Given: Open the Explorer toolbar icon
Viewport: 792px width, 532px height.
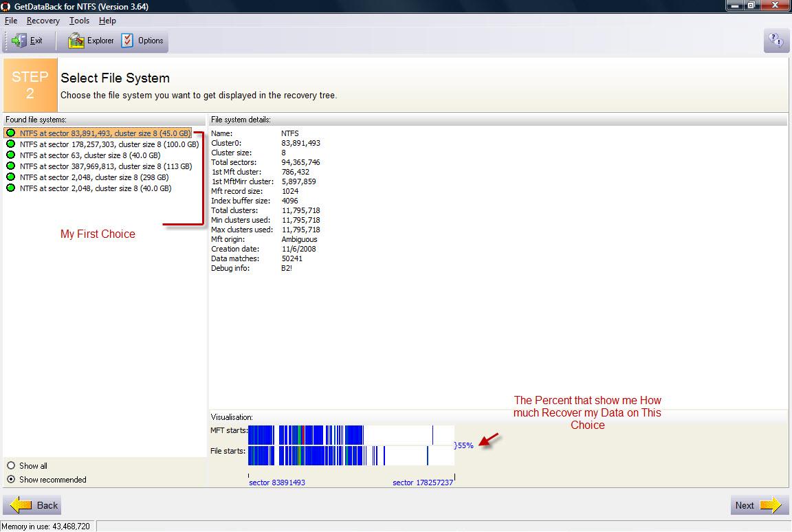Looking at the screenshot, I should point(76,41).
